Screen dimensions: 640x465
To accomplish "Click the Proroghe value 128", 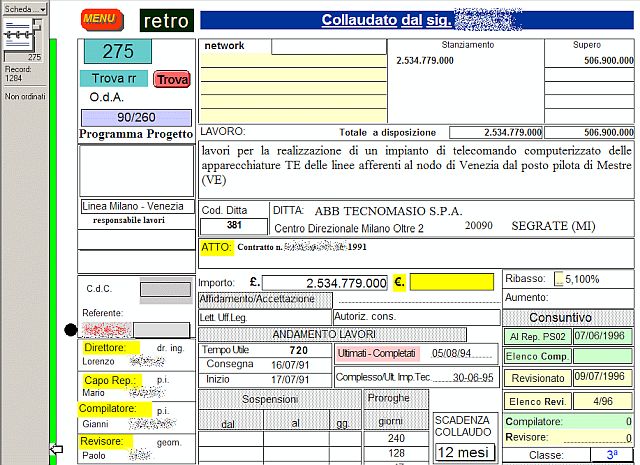I will [396, 453].
